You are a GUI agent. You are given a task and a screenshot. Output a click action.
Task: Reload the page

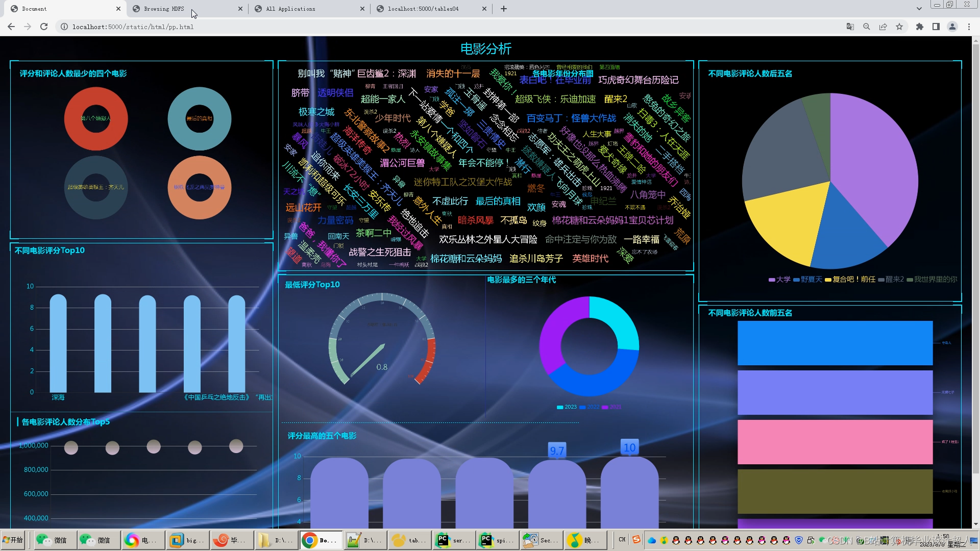[44, 27]
